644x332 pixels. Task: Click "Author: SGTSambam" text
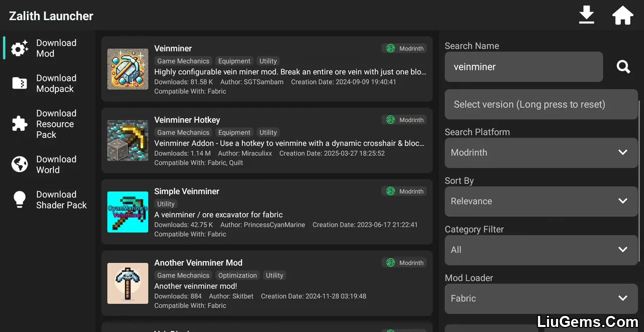tap(252, 81)
